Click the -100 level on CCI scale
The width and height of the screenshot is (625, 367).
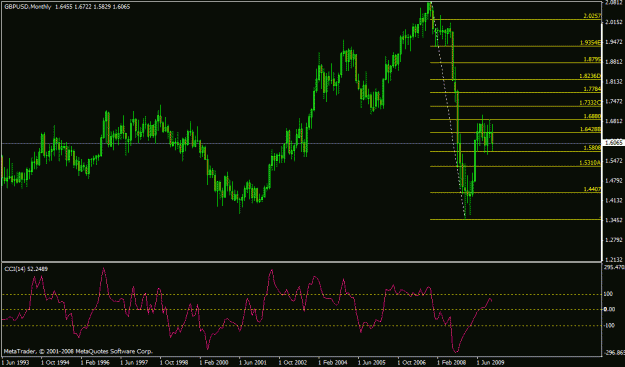[609, 326]
